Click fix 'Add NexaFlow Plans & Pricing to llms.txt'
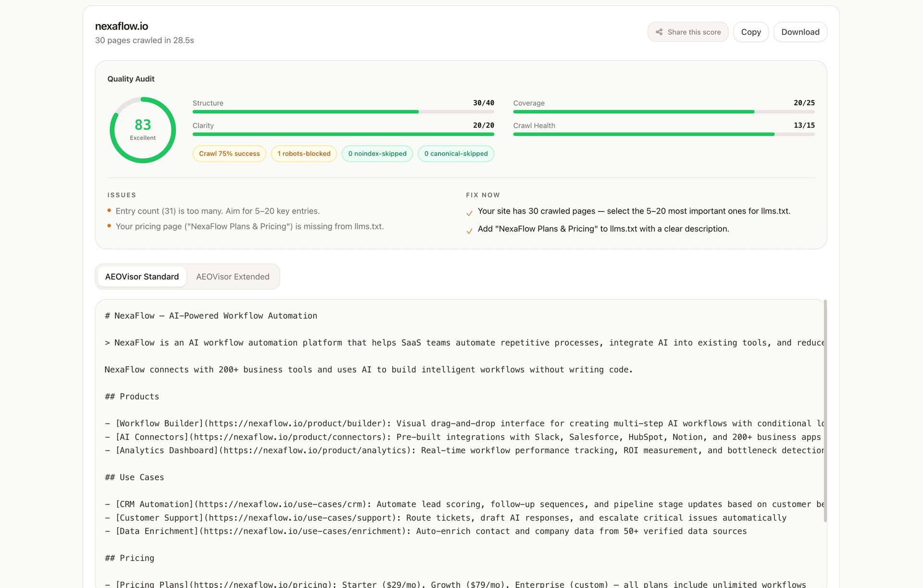Viewport: 923px width, 588px height. pos(603,229)
